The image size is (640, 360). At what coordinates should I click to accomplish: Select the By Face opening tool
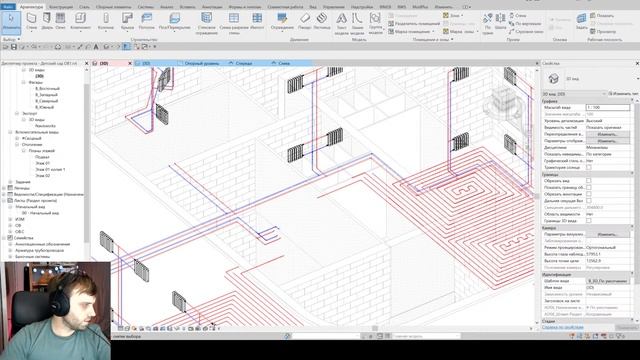488,23
